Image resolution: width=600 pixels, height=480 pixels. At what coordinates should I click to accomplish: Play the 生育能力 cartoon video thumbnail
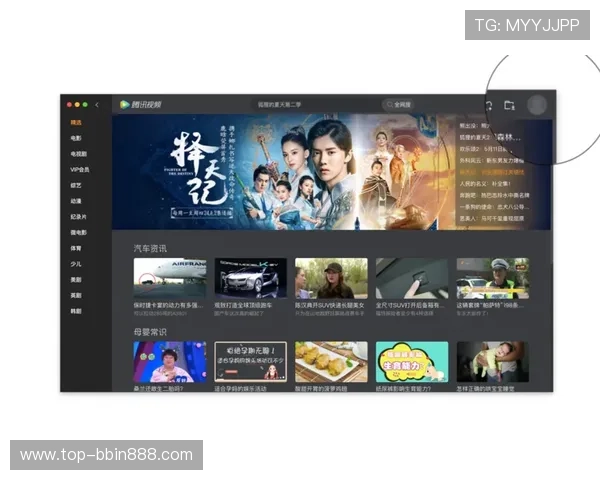[x=412, y=362]
